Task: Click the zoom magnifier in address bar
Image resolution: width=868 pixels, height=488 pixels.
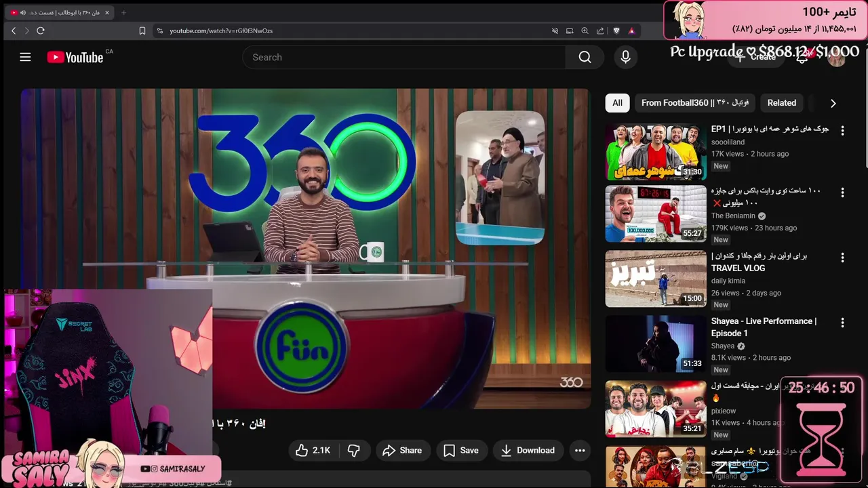Action: (585, 30)
